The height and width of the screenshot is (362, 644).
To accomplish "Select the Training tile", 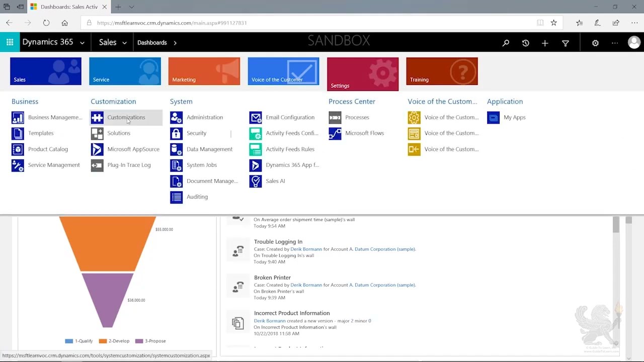I will point(442,71).
